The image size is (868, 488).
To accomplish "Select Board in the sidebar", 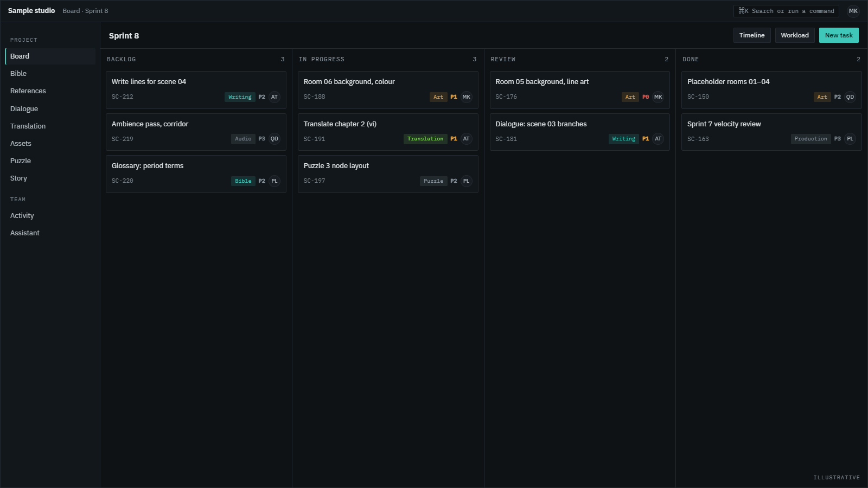I will pyautogui.click(x=50, y=56).
